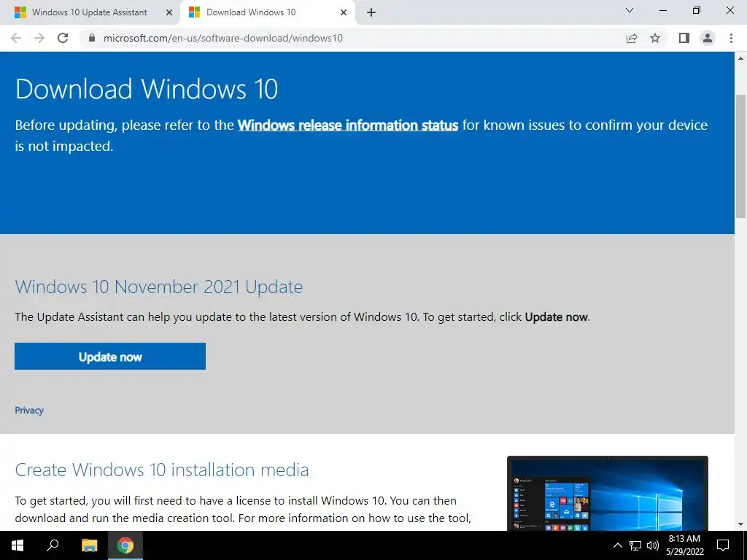The image size is (747, 560).
Task: Reload the current page
Action: click(x=63, y=38)
